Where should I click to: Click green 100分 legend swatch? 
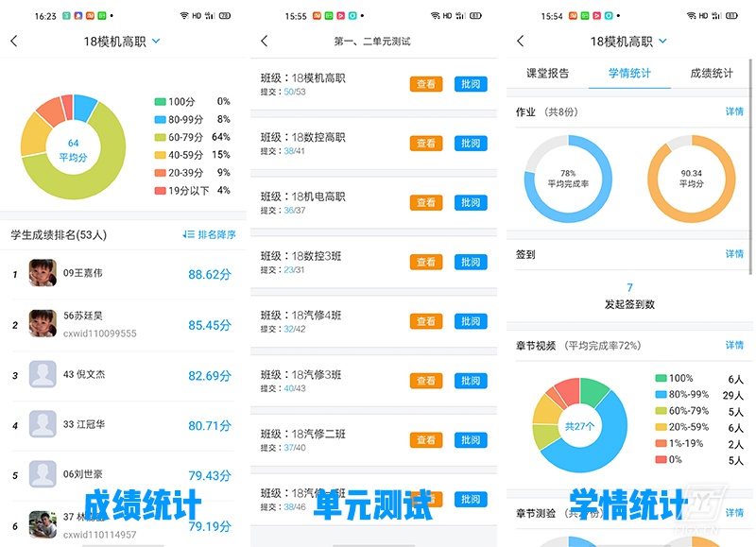point(161,101)
